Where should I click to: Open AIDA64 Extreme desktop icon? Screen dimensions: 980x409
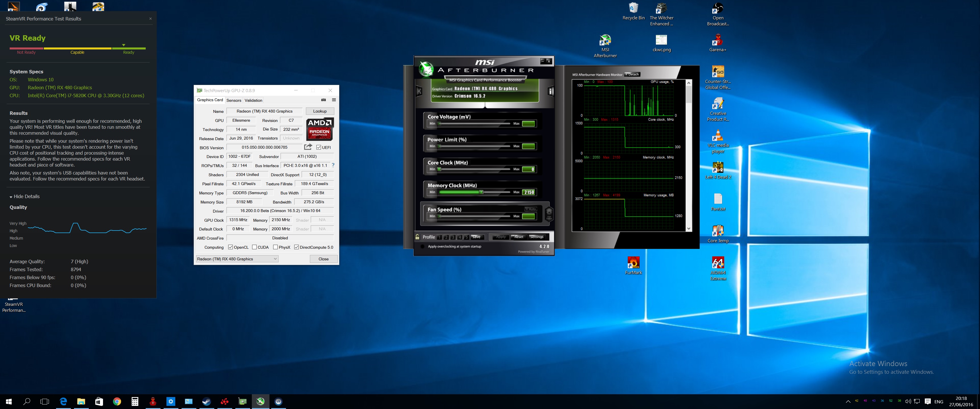[718, 268]
